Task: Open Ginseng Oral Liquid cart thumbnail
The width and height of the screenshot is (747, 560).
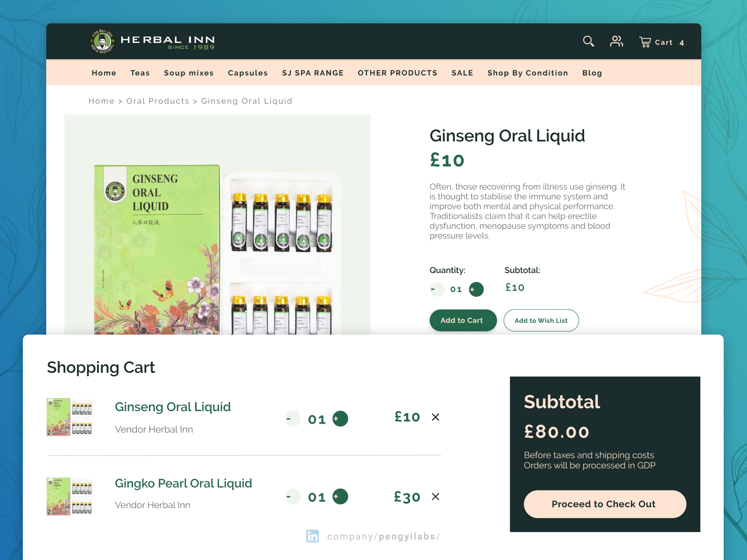Action: [x=70, y=417]
